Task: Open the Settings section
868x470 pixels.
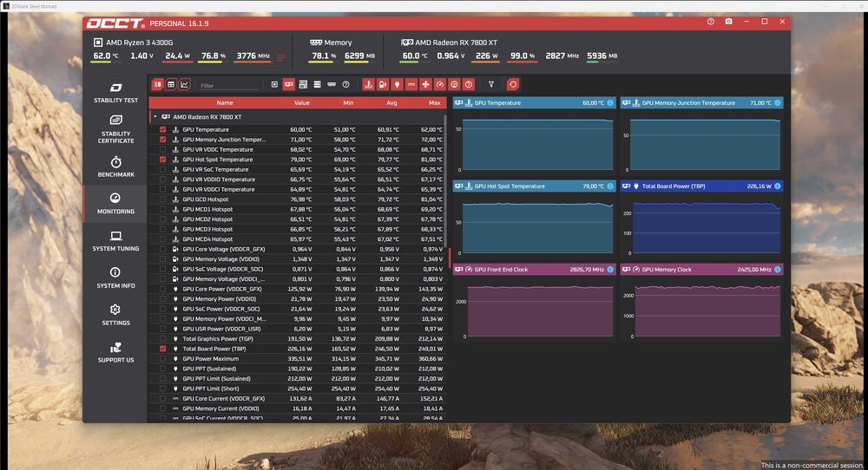Action: click(115, 315)
